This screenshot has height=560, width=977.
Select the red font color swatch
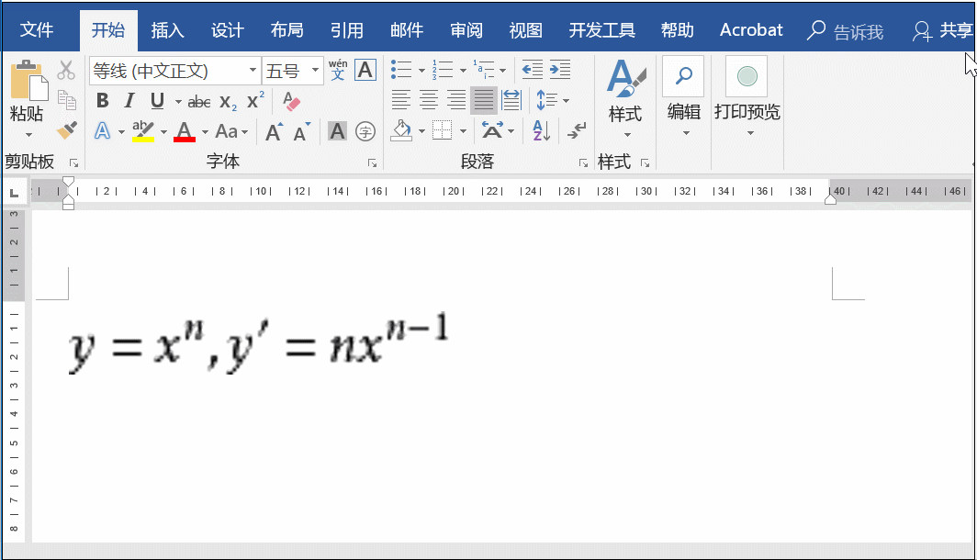pos(184,131)
